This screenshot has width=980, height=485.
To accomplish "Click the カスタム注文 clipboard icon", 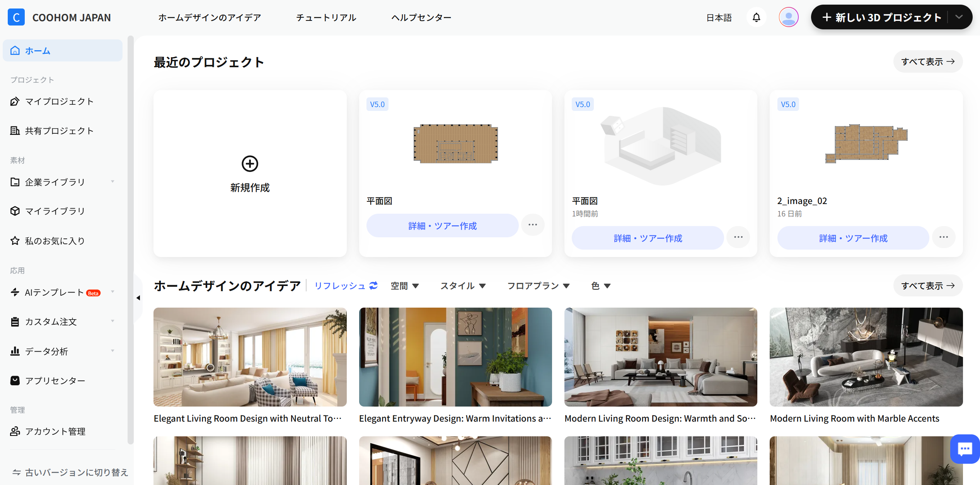I will tap(15, 322).
